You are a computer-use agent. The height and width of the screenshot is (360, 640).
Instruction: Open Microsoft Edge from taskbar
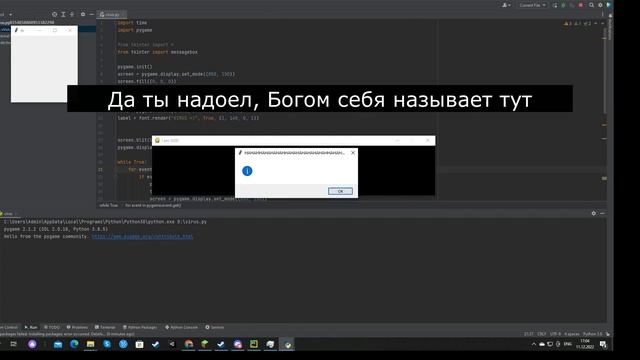(x=74, y=344)
